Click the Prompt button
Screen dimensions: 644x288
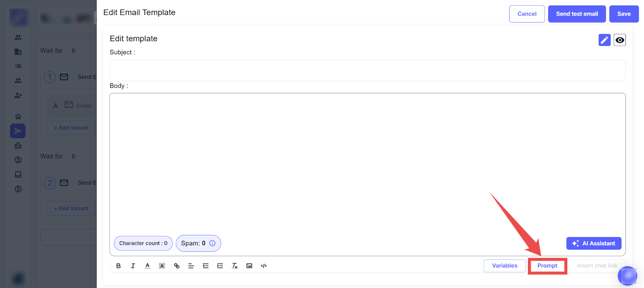(547, 266)
